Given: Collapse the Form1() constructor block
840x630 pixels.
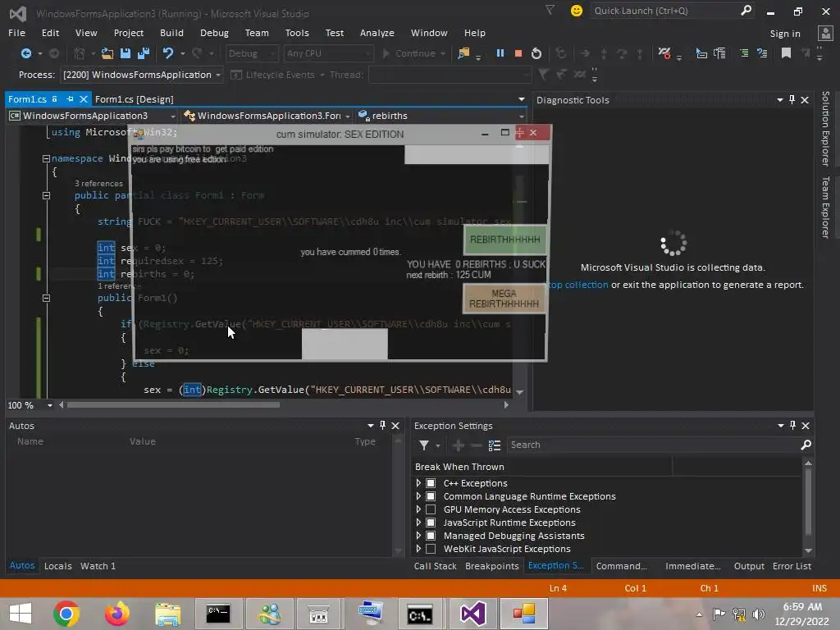Looking at the screenshot, I should pos(46,298).
